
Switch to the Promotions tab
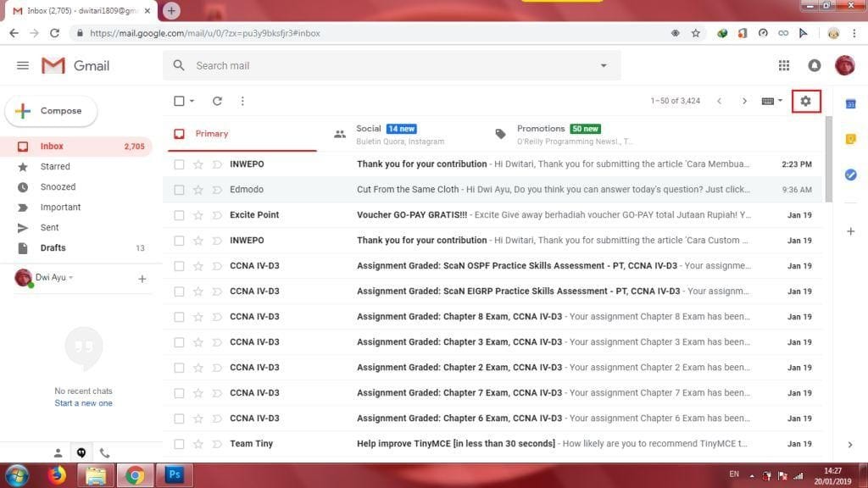pos(565,134)
